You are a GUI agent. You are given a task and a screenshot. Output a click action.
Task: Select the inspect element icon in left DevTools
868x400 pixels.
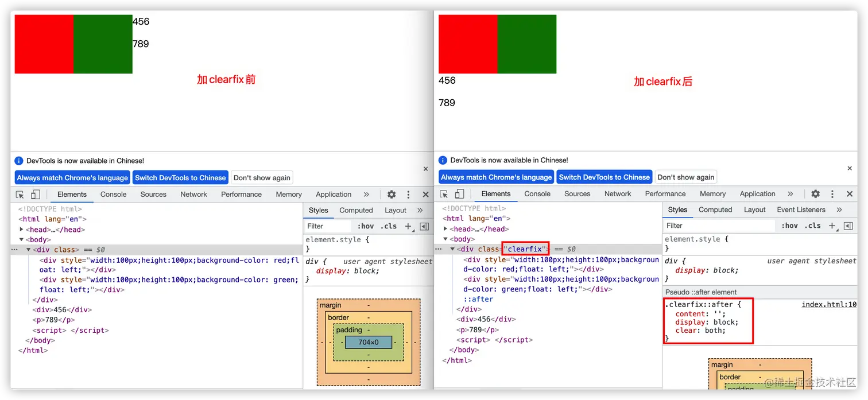coord(20,195)
